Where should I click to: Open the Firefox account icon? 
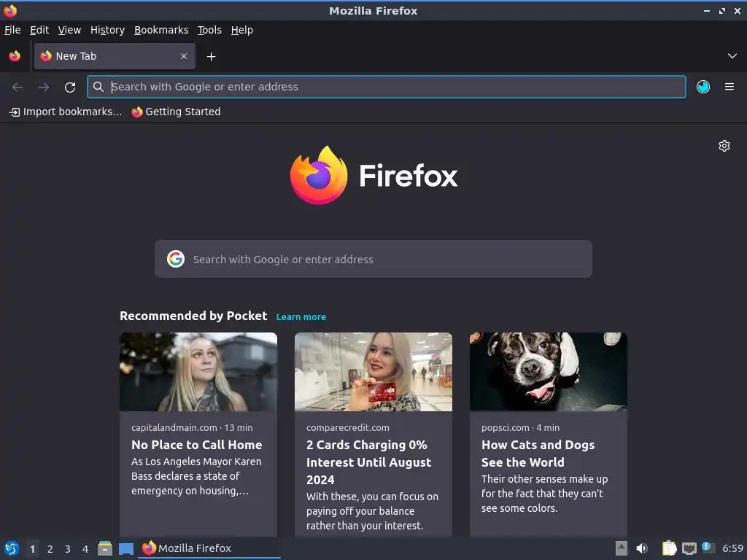click(703, 87)
